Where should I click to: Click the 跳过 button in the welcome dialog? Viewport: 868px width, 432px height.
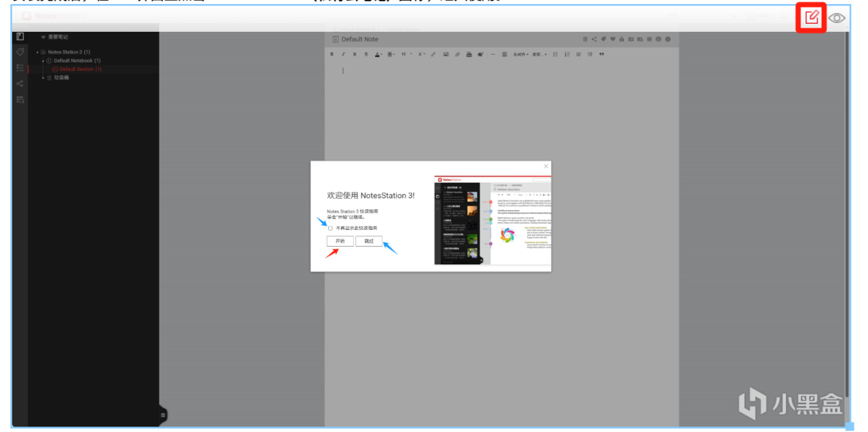click(369, 241)
